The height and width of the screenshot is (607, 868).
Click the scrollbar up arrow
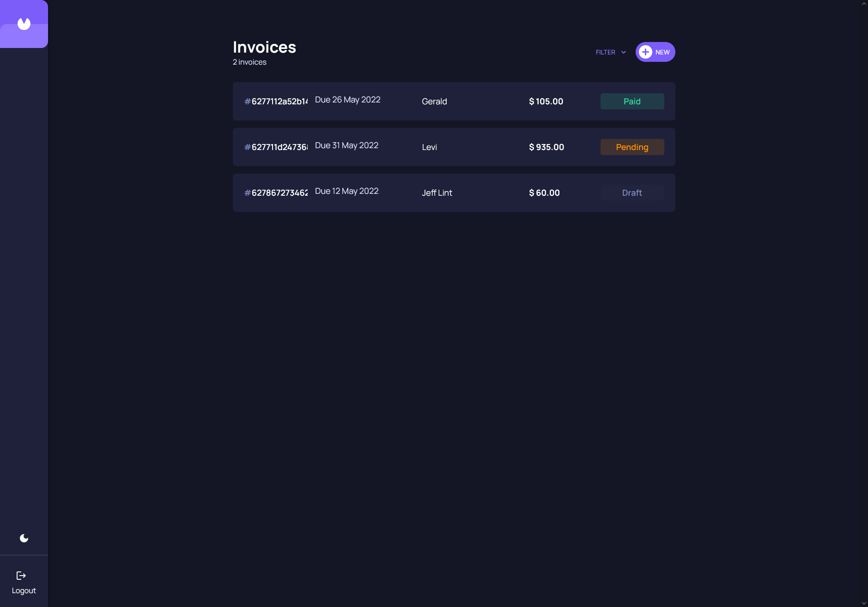864,4
